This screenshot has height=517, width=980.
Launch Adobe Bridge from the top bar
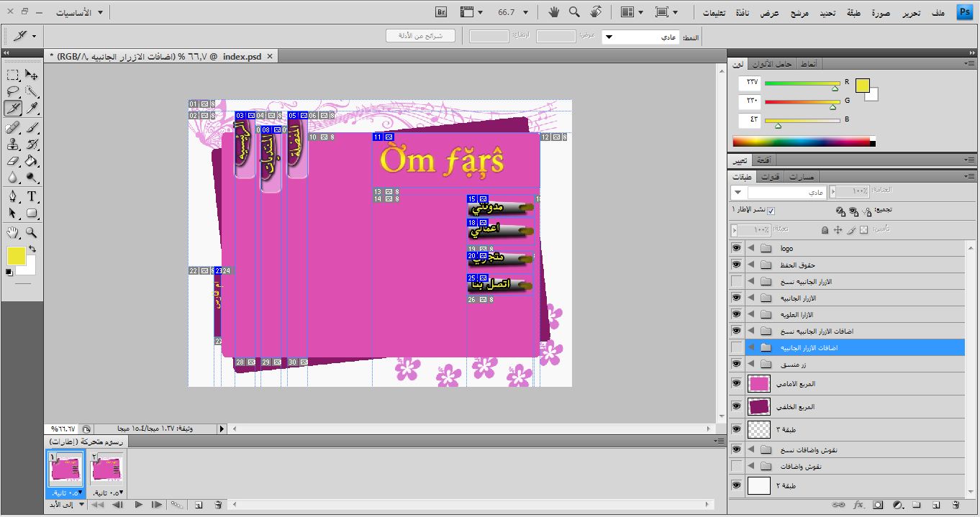[x=442, y=12]
